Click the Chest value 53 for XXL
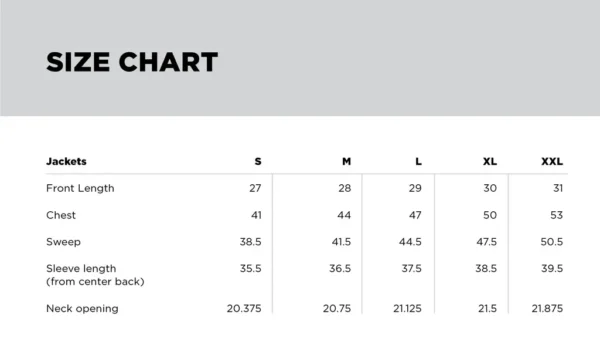The height and width of the screenshot is (362, 600). click(556, 215)
